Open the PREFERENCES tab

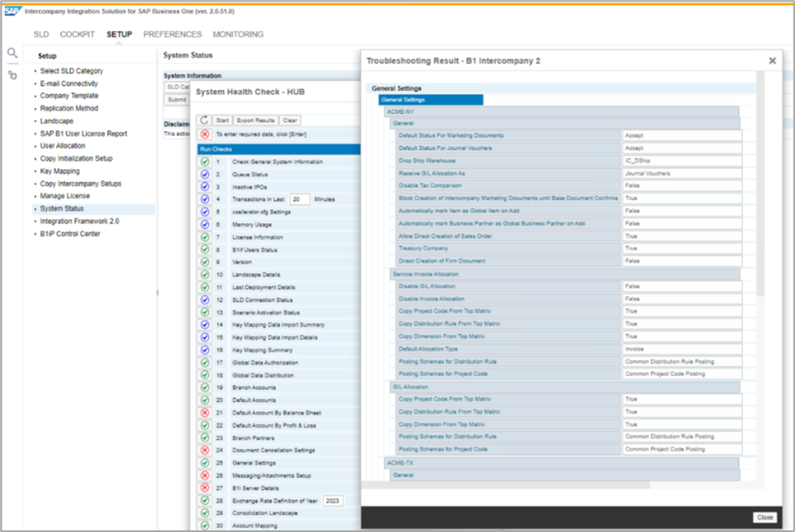click(x=172, y=34)
